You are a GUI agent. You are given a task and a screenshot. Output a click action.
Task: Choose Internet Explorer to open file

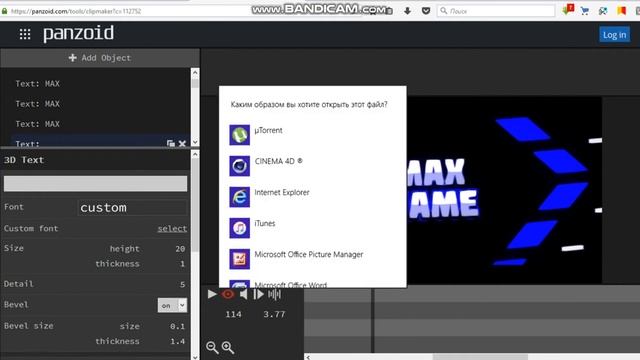(x=313, y=197)
